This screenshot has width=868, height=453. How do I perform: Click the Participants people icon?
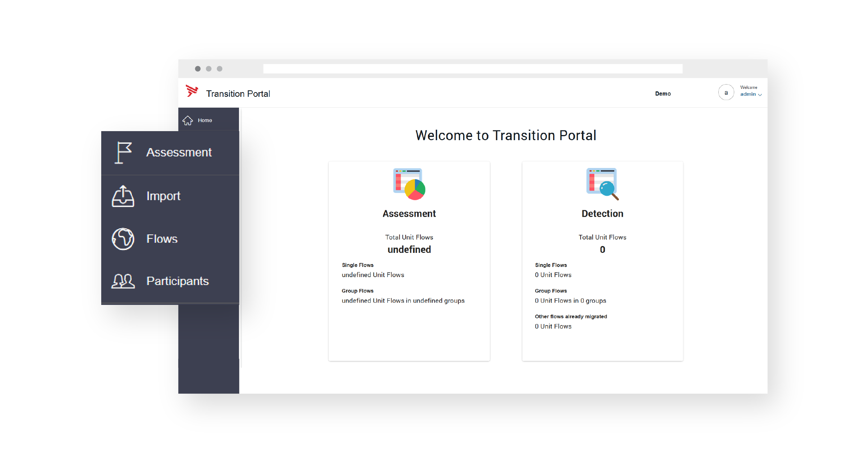coord(123,281)
